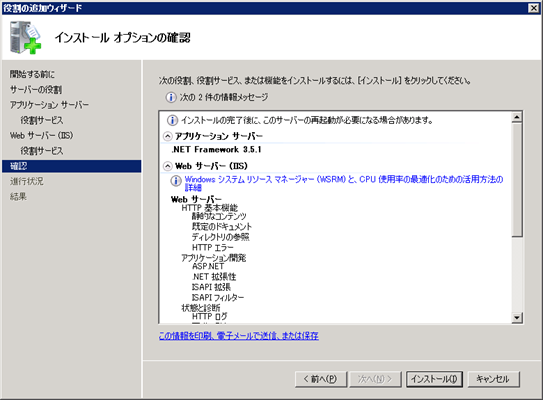The height and width of the screenshot is (400, 543).
Task: Click the HTTP ログ entry
Action: click(x=210, y=317)
